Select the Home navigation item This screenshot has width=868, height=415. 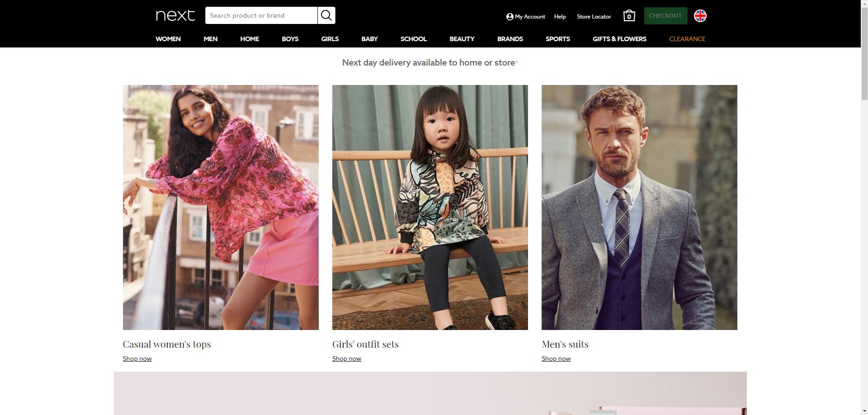(250, 39)
